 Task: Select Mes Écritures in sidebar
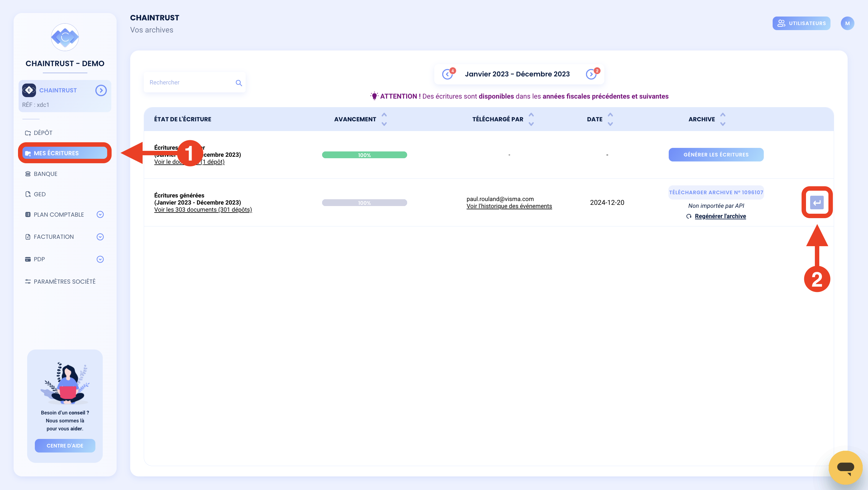65,153
